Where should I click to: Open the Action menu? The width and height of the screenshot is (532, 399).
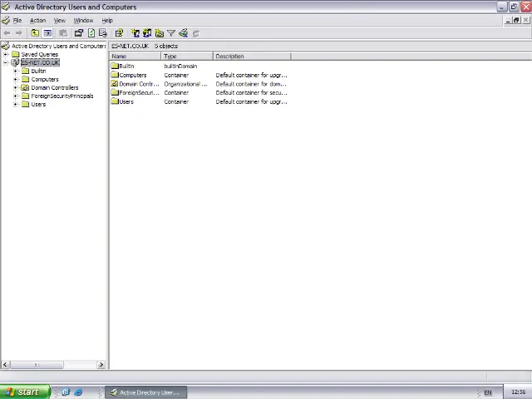tap(37, 20)
